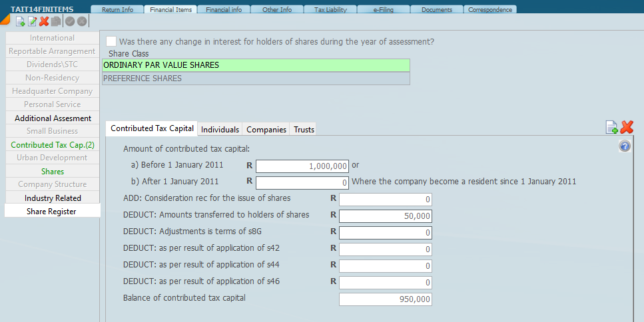The width and height of the screenshot is (644, 322).
Task: Click the grey checkmark confirm icon
Action: click(70, 21)
